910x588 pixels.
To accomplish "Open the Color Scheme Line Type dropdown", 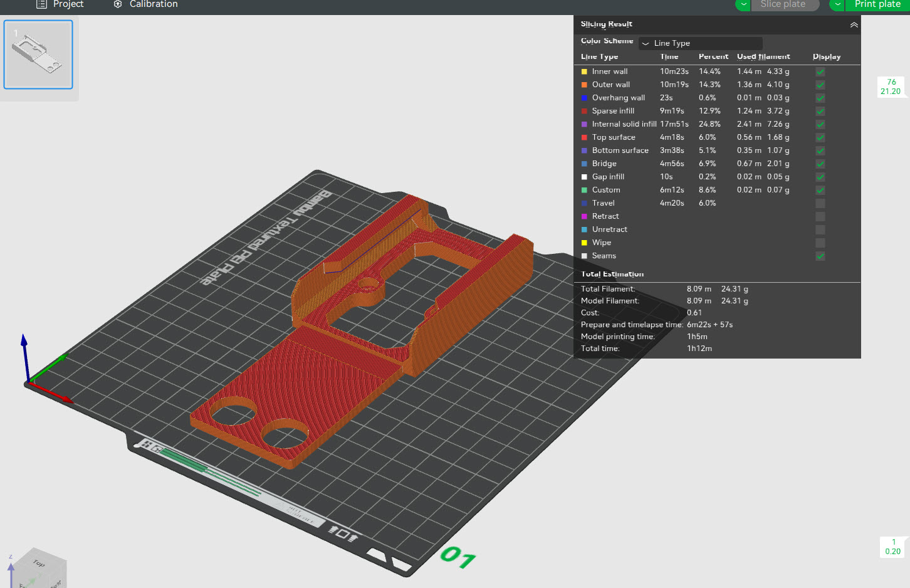I will point(700,43).
